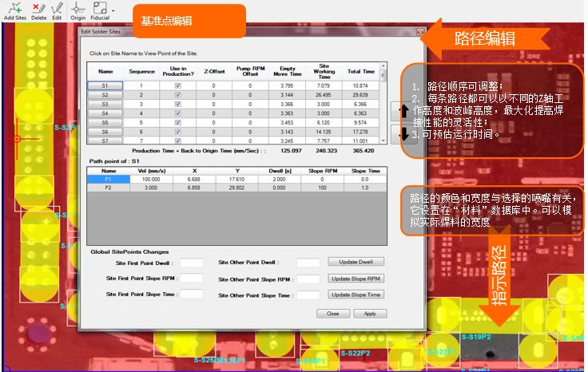This screenshot has width=588, height=372.
Task: Click site name button S6
Action: [x=105, y=132]
